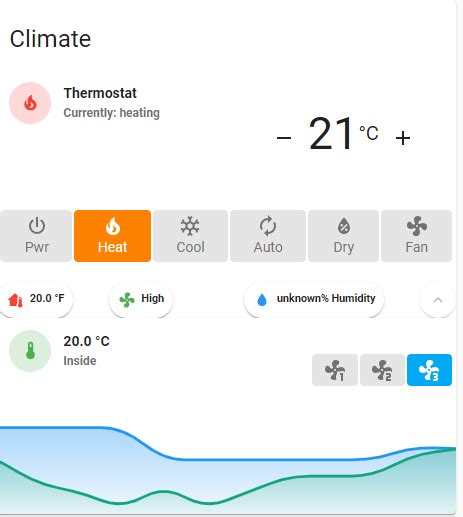Select fan speed 2 icon
463x517 pixels.
[382, 370]
